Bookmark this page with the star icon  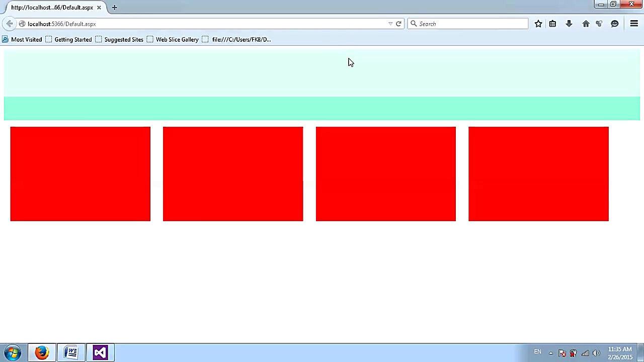point(538,24)
